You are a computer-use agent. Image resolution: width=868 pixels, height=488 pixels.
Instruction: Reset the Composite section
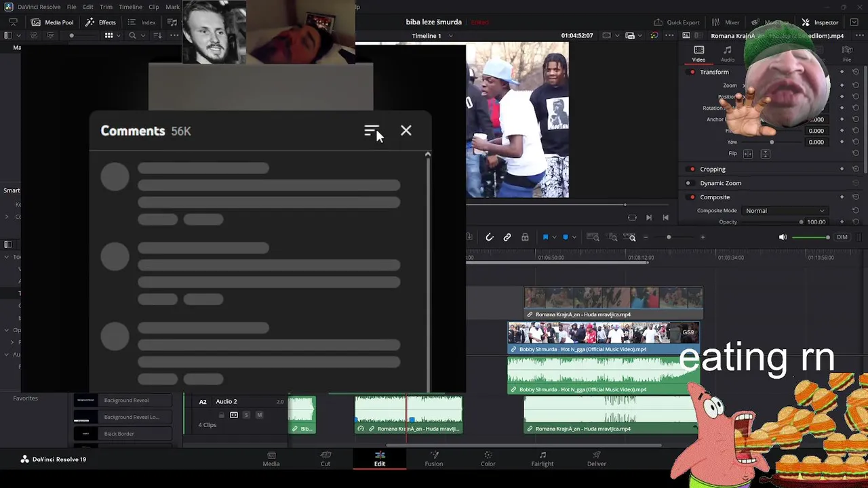click(x=856, y=197)
